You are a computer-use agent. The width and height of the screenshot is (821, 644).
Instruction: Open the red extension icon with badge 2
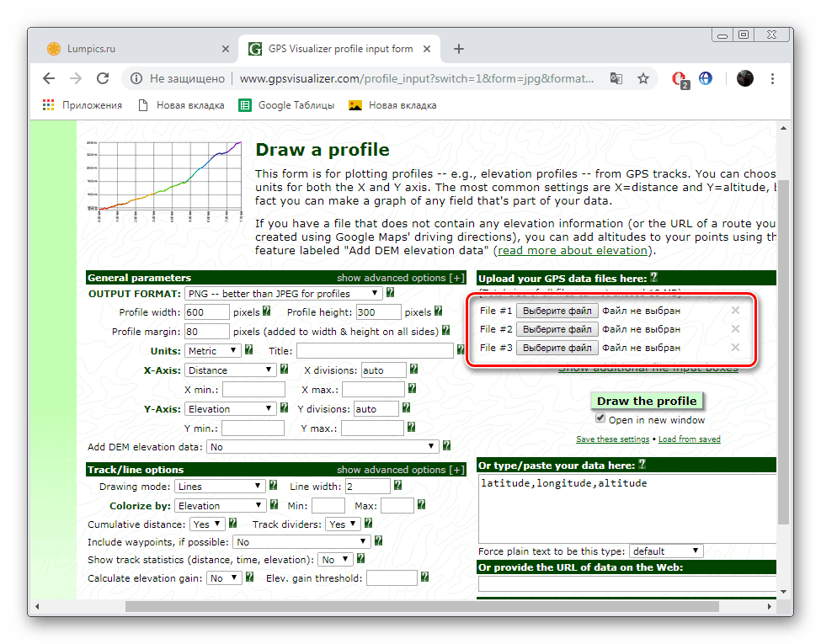(x=680, y=79)
